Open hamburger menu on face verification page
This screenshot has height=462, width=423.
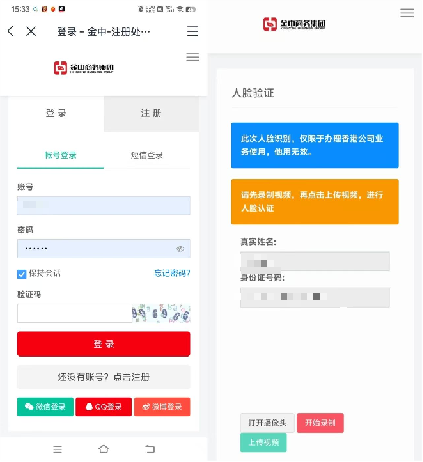coord(407,13)
